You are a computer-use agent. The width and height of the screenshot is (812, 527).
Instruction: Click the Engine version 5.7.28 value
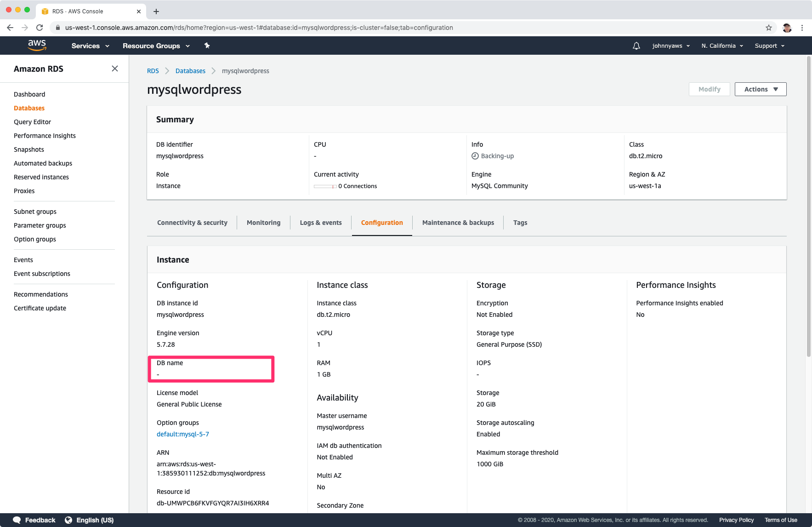click(166, 344)
